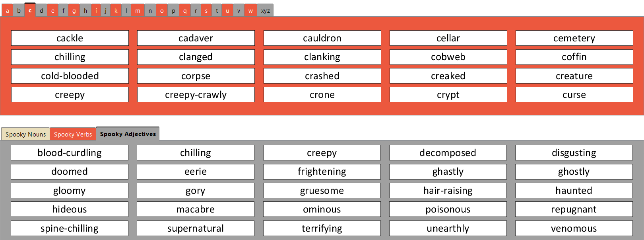
Task: Switch to the letter 'a' tab
Action: tap(7, 11)
